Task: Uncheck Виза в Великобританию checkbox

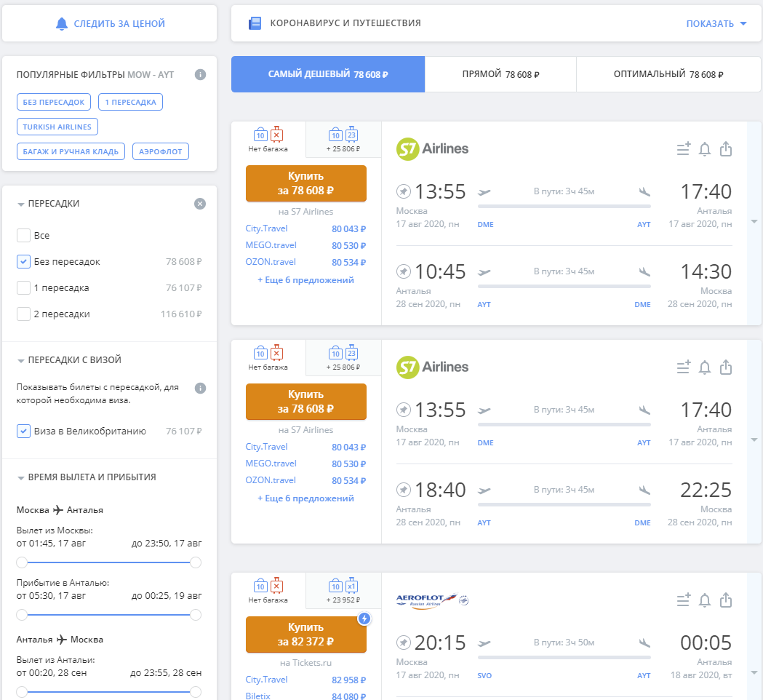Action: pos(23,431)
